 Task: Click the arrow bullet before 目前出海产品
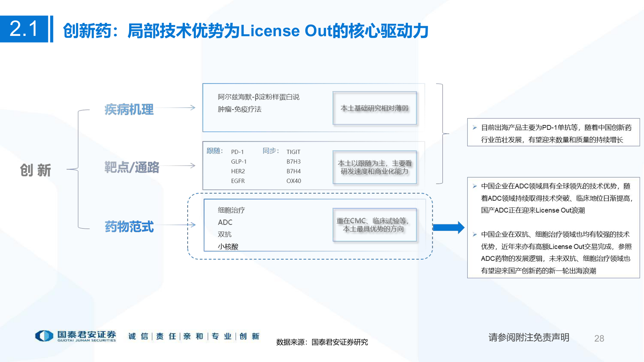(475, 128)
